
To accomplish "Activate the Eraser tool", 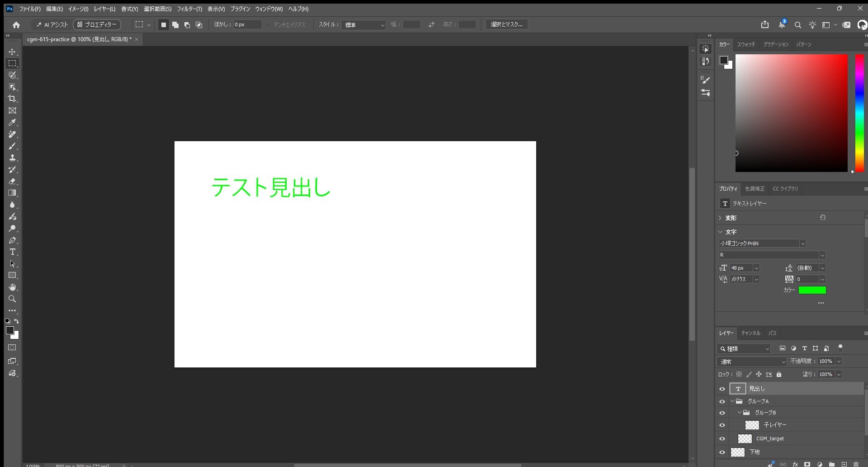I will (12, 181).
